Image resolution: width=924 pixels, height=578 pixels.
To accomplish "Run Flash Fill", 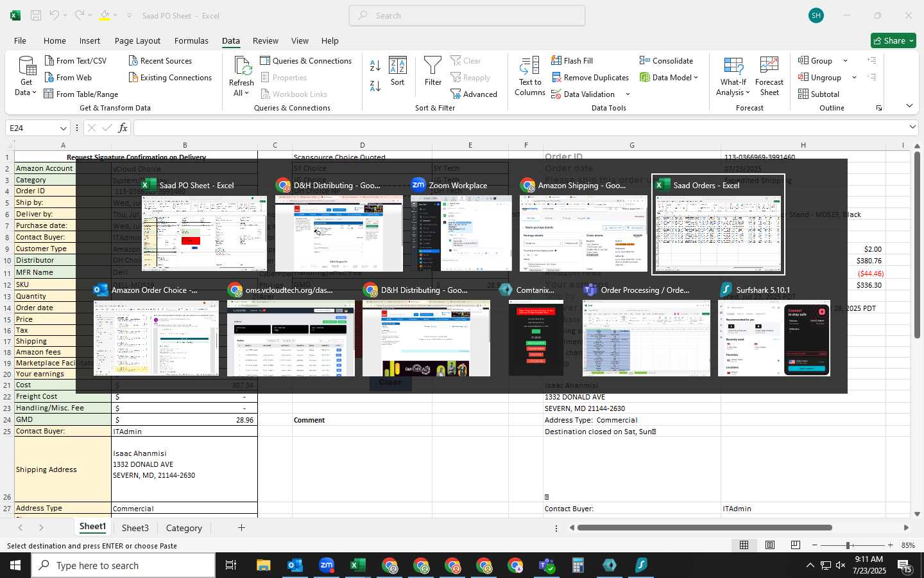I will pyautogui.click(x=572, y=60).
